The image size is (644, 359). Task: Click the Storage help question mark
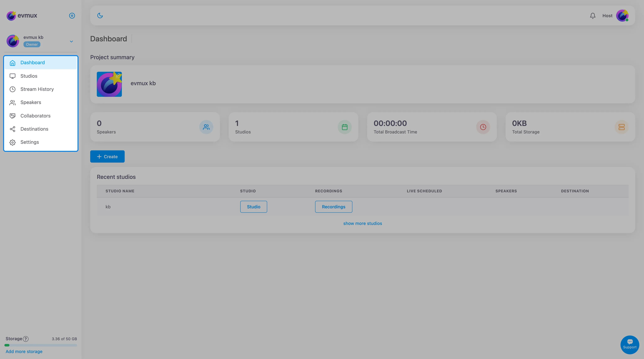point(26,339)
